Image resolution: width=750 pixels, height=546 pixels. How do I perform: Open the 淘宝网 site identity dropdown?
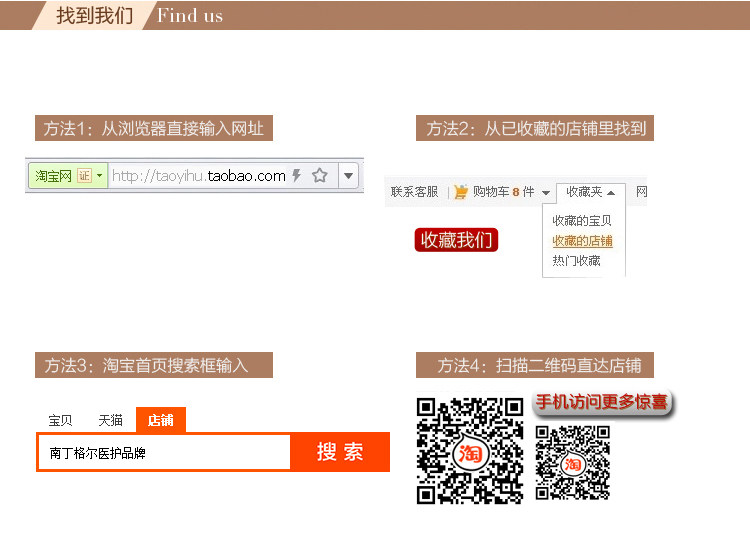pyautogui.click(x=67, y=175)
